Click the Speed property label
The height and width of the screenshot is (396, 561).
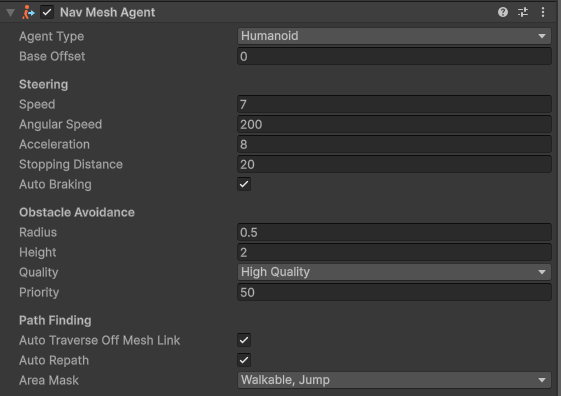click(x=37, y=104)
